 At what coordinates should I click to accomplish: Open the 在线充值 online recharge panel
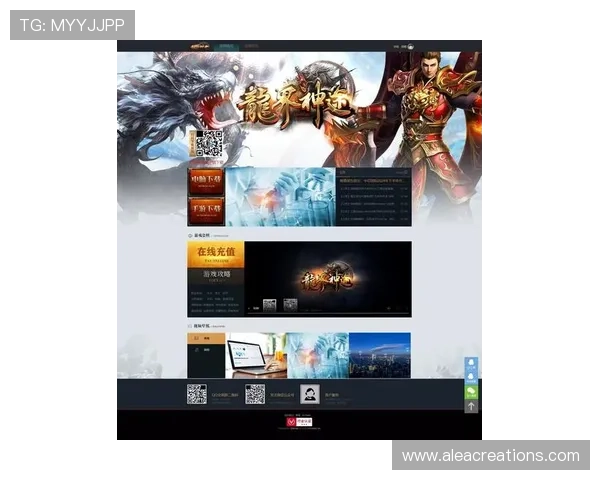215,254
